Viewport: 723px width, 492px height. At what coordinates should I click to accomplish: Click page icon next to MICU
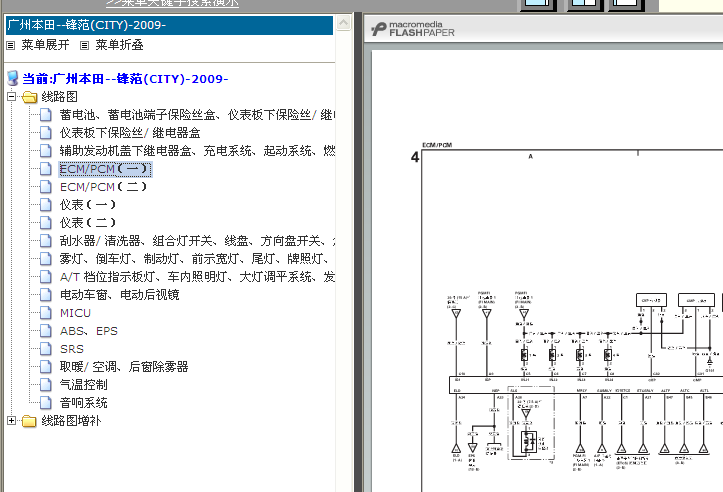46,313
